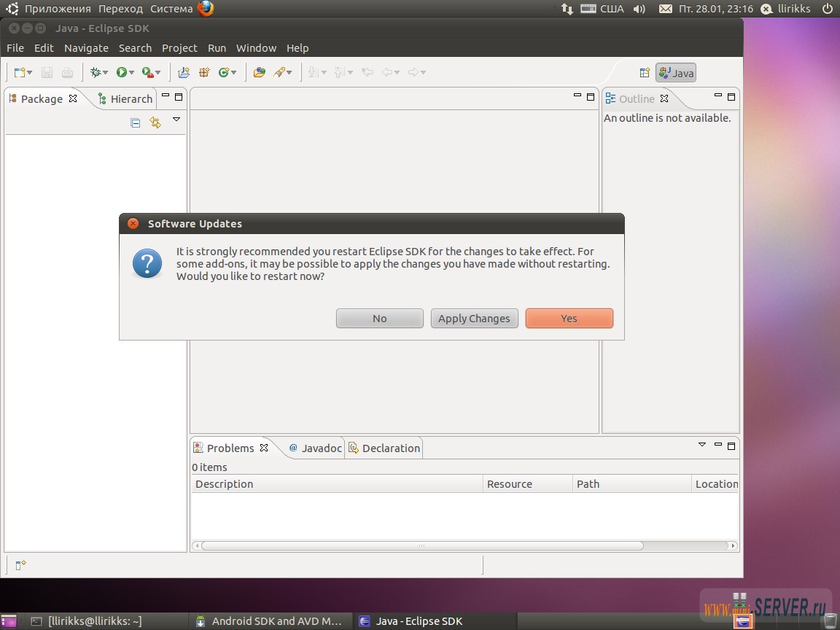Open the Navigate menu
This screenshot has width=840, height=630.
86,48
